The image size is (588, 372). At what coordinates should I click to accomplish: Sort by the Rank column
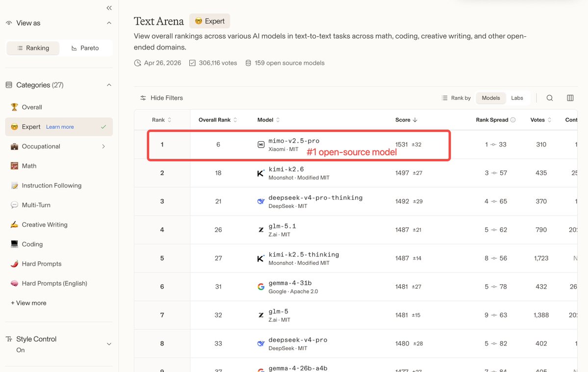(x=162, y=120)
